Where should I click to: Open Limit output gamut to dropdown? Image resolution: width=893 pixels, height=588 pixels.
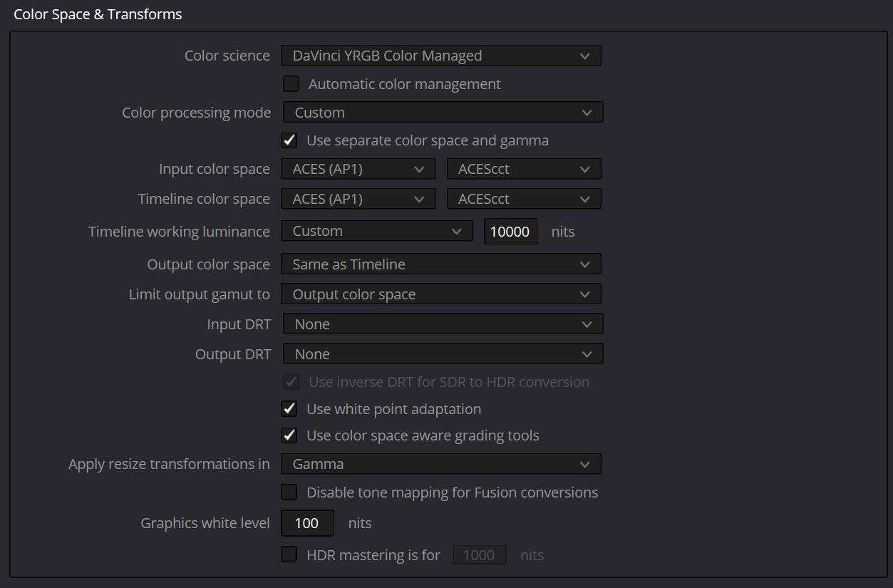[x=441, y=294]
